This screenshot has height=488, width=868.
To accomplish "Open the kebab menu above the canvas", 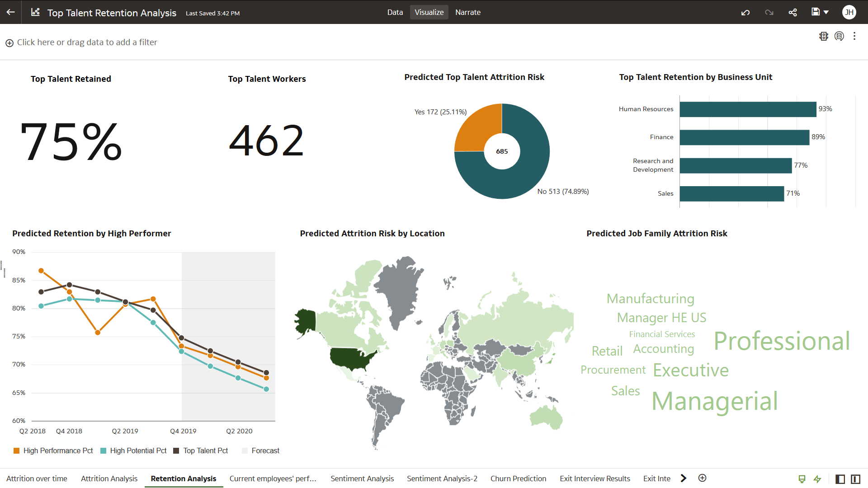I will [x=854, y=36].
